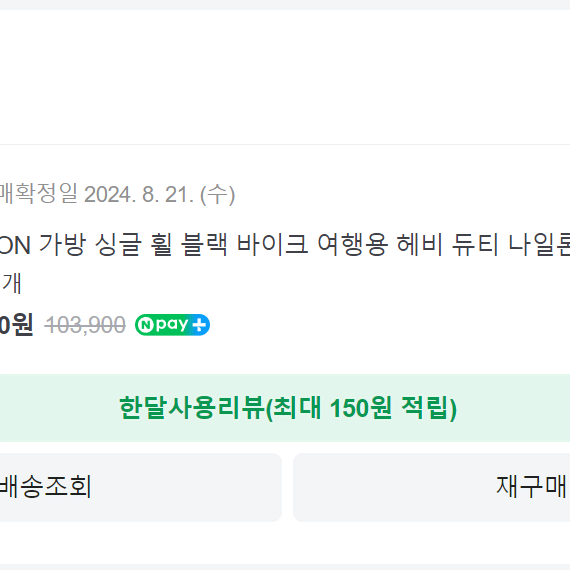Click the crossed-out 103,900 original price
The width and height of the screenshot is (570, 570).
(85, 325)
